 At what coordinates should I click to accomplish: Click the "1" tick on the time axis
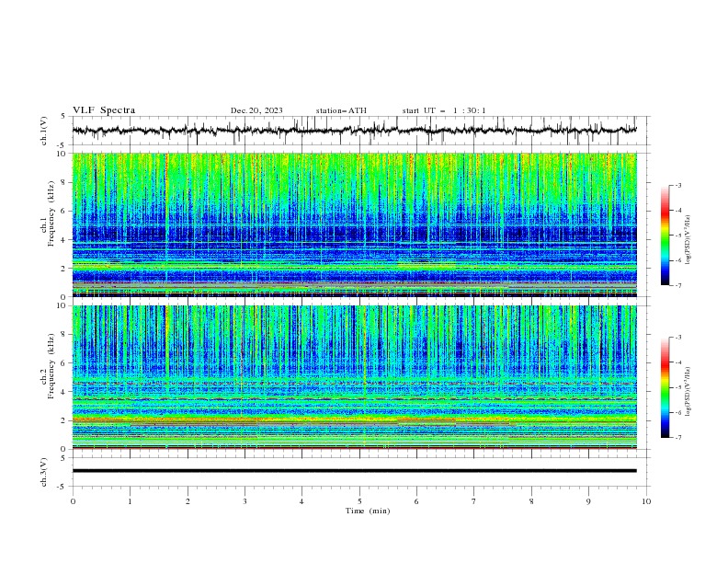pyautogui.click(x=130, y=501)
